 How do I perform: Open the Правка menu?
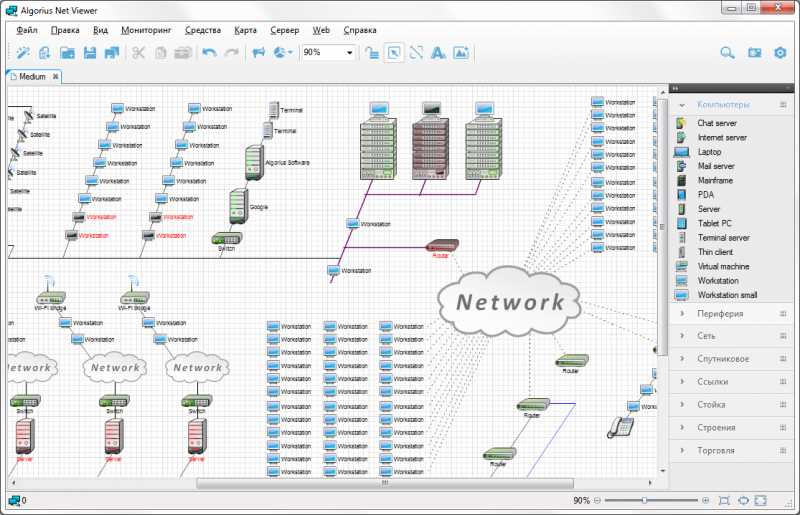65,30
